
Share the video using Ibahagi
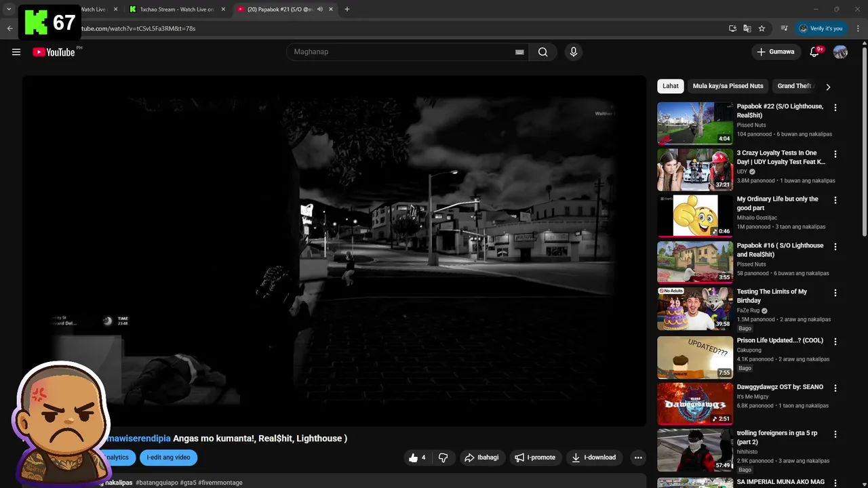click(x=481, y=457)
